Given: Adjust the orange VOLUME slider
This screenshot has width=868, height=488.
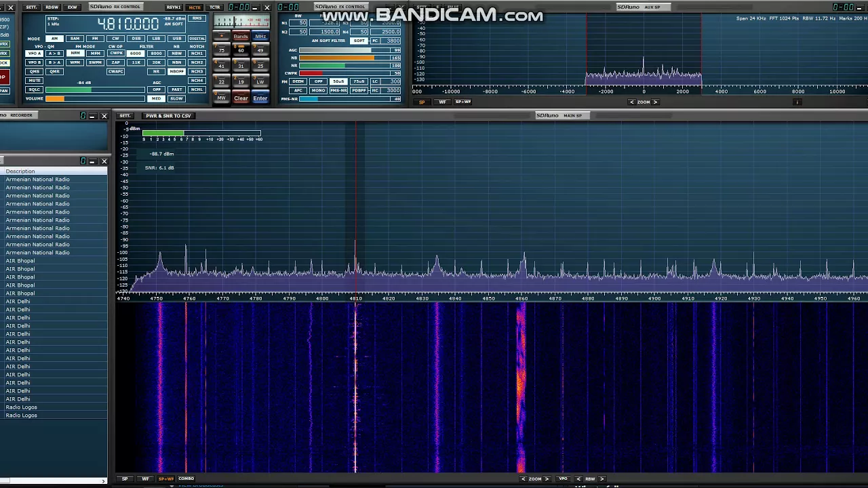Looking at the screenshot, I should (x=95, y=98).
